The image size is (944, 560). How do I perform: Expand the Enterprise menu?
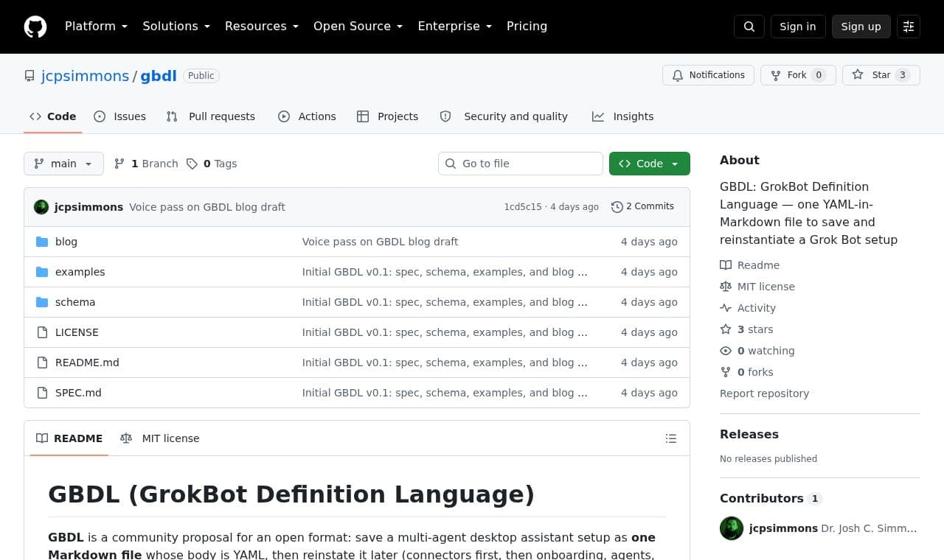[x=455, y=27]
